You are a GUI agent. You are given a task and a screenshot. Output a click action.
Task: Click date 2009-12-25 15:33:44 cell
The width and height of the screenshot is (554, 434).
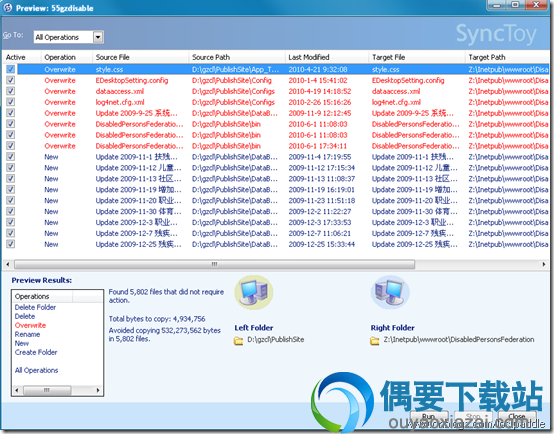click(322, 244)
